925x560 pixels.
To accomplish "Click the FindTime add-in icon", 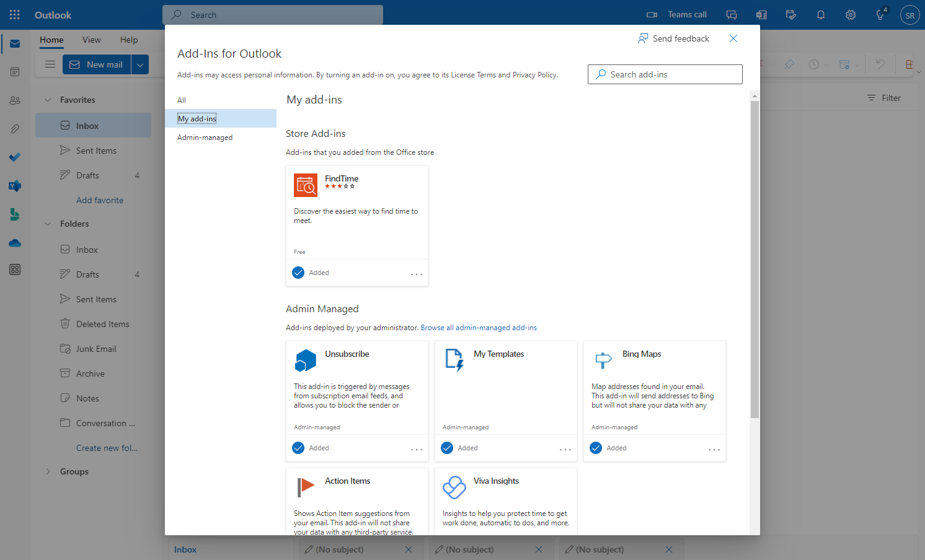I will (x=306, y=185).
